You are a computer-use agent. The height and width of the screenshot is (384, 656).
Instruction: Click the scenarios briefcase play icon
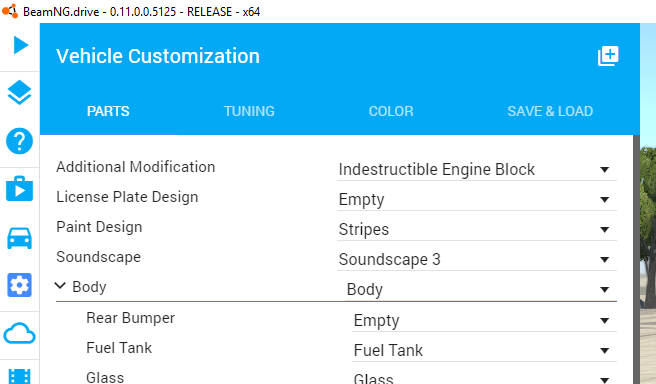pyautogui.click(x=19, y=189)
